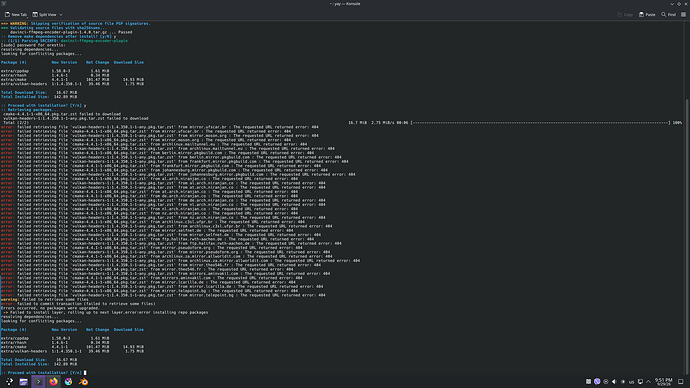Maximize the Konsole window
Viewport: 690px width, 388px height.
click(x=679, y=4)
